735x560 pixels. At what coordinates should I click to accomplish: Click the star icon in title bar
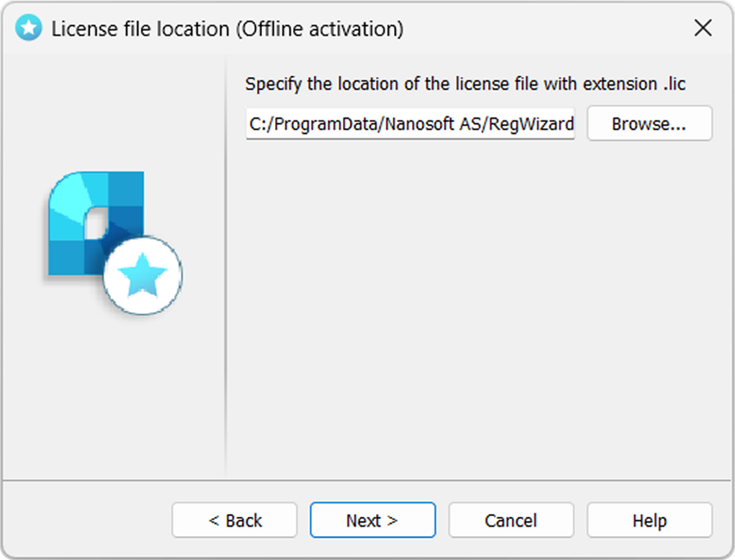pyautogui.click(x=29, y=28)
